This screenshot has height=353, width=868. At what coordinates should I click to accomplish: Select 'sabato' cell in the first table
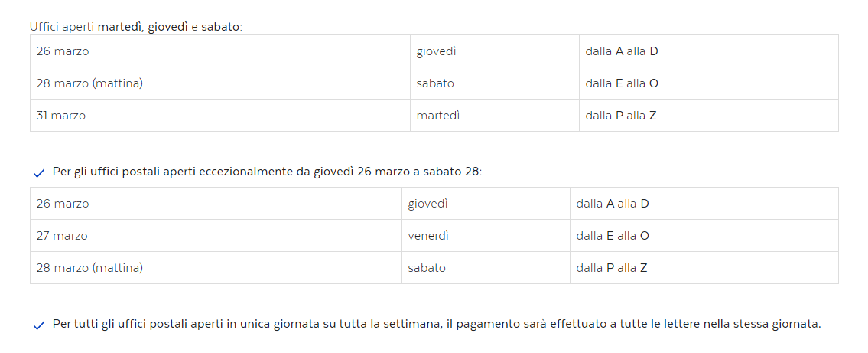point(495,83)
